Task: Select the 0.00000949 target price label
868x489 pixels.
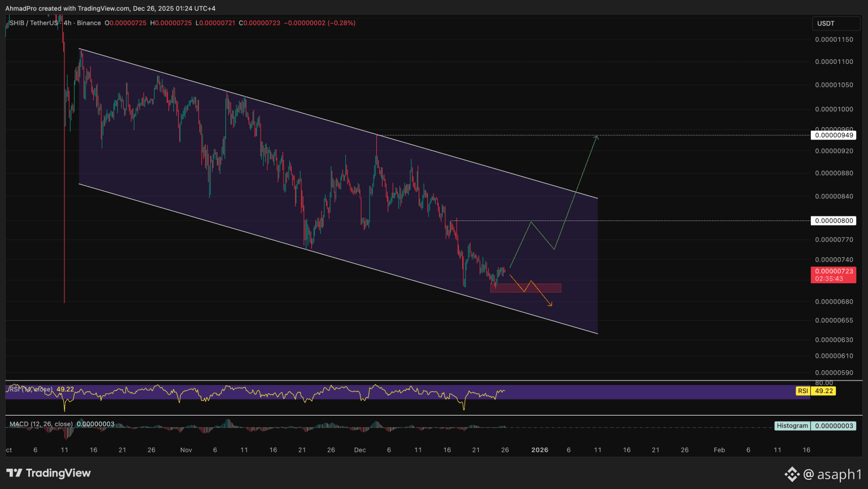Action: coord(834,135)
